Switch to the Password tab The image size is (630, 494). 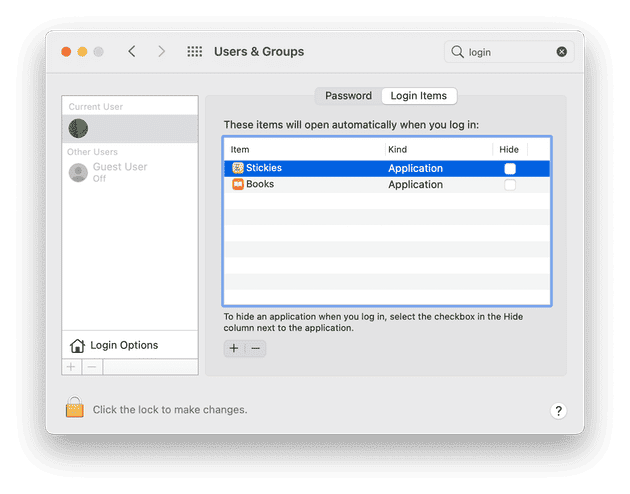[348, 96]
